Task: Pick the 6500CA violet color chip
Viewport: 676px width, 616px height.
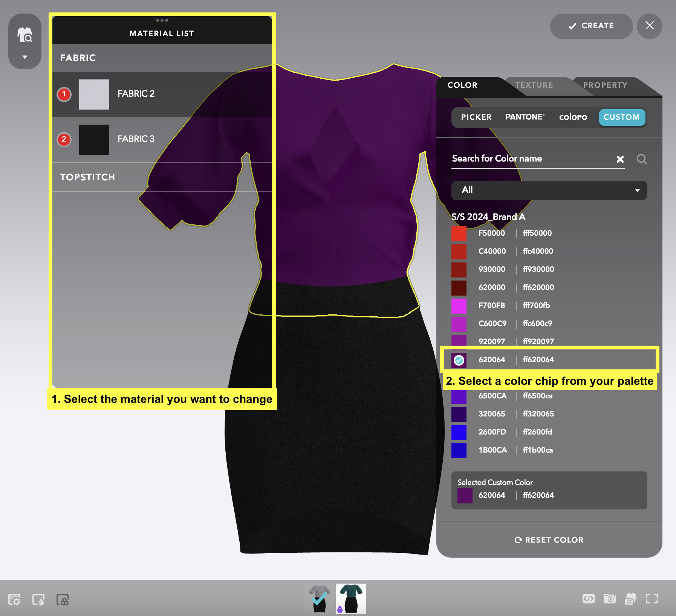Action: tap(459, 397)
